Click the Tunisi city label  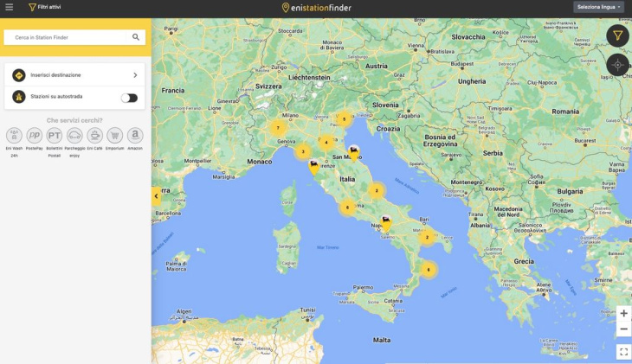pos(307,310)
